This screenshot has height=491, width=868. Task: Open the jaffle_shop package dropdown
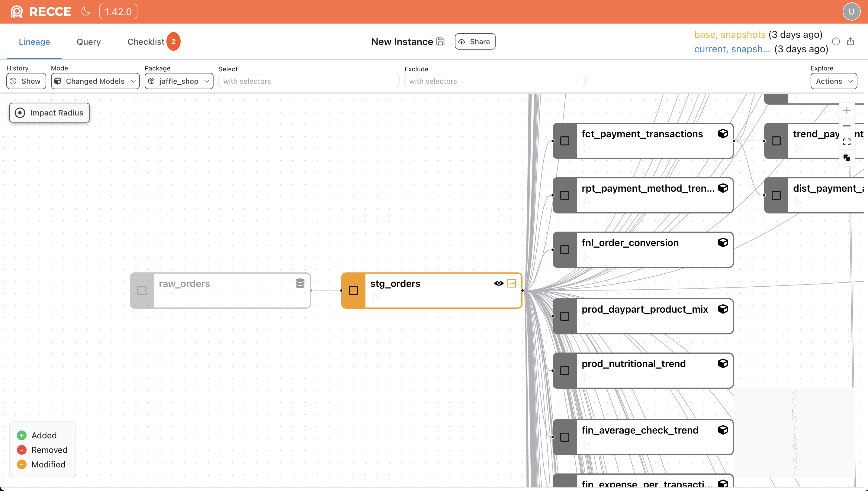[x=178, y=81]
